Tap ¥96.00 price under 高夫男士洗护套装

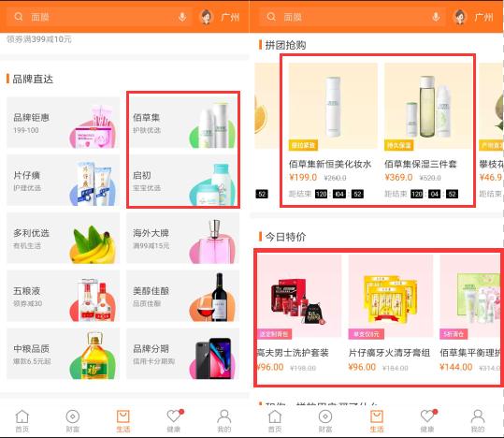[x=270, y=367]
